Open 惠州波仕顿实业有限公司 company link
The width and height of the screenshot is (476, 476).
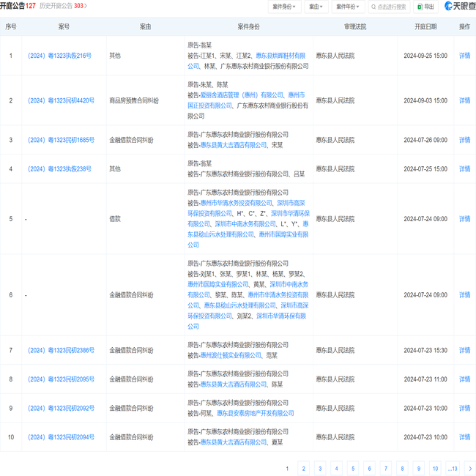[231, 355]
